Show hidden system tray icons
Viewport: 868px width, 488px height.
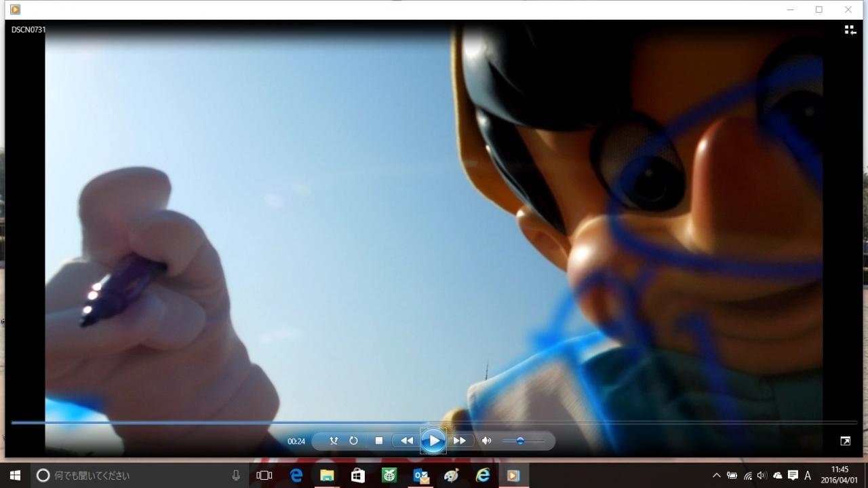[x=717, y=476]
